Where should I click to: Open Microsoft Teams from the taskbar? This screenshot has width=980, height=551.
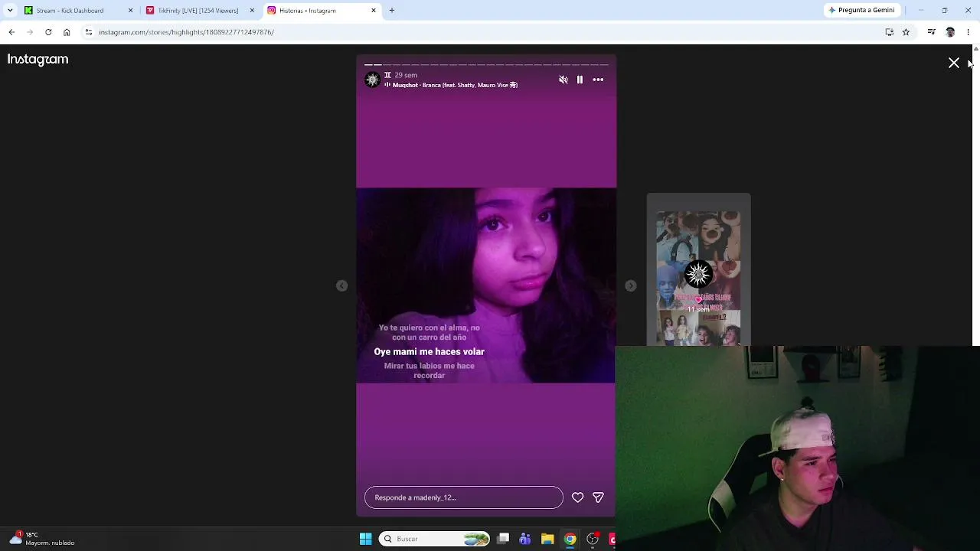click(x=525, y=539)
